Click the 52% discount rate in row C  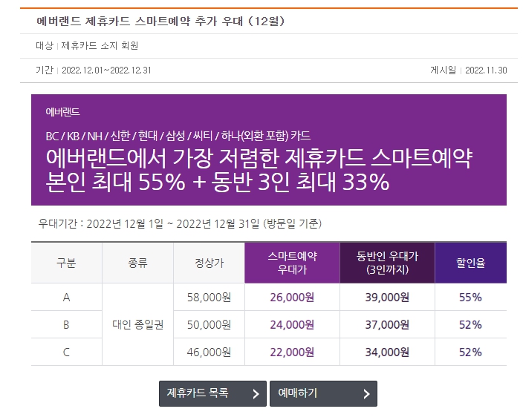point(471,352)
